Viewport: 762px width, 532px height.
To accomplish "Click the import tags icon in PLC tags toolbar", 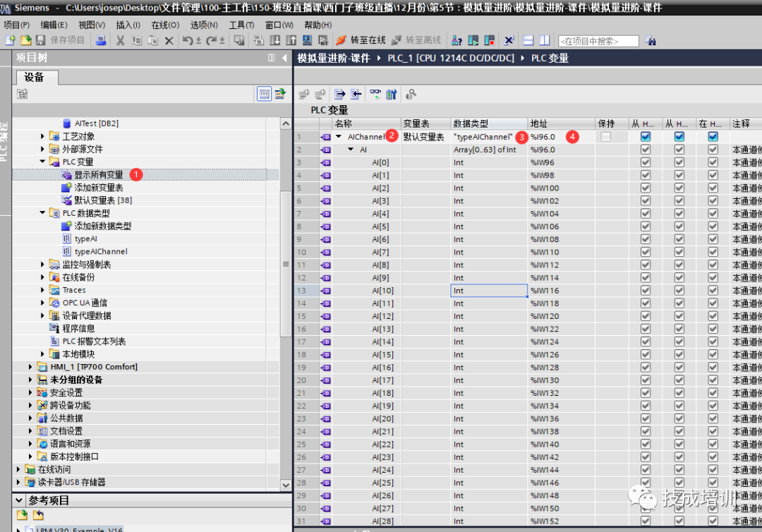I will [356, 95].
